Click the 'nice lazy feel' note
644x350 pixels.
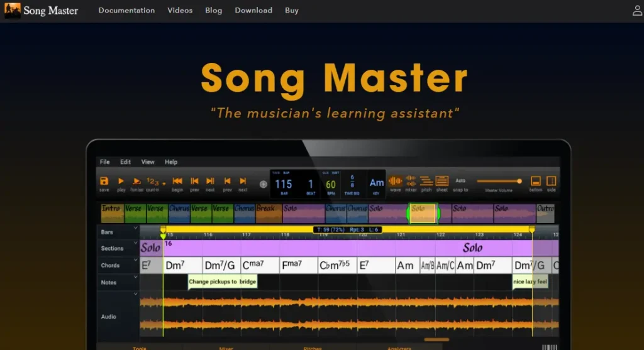point(530,282)
